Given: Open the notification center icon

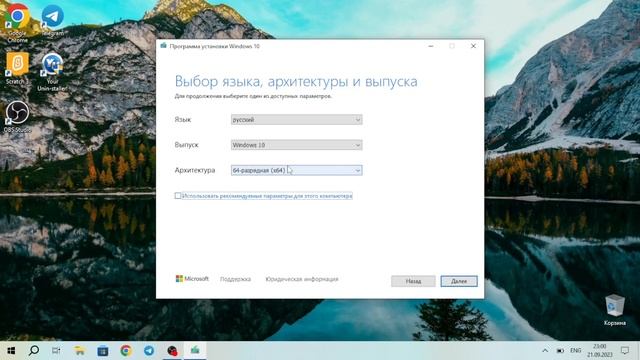Looking at the screenshot, I should point(625,350).
